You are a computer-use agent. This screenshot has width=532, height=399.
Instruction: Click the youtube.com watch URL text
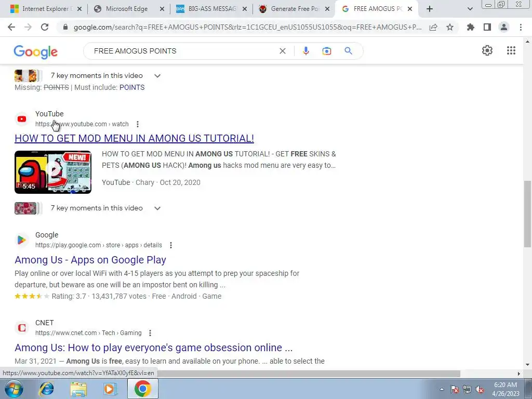pyautogui.click(x=82, y=124)
